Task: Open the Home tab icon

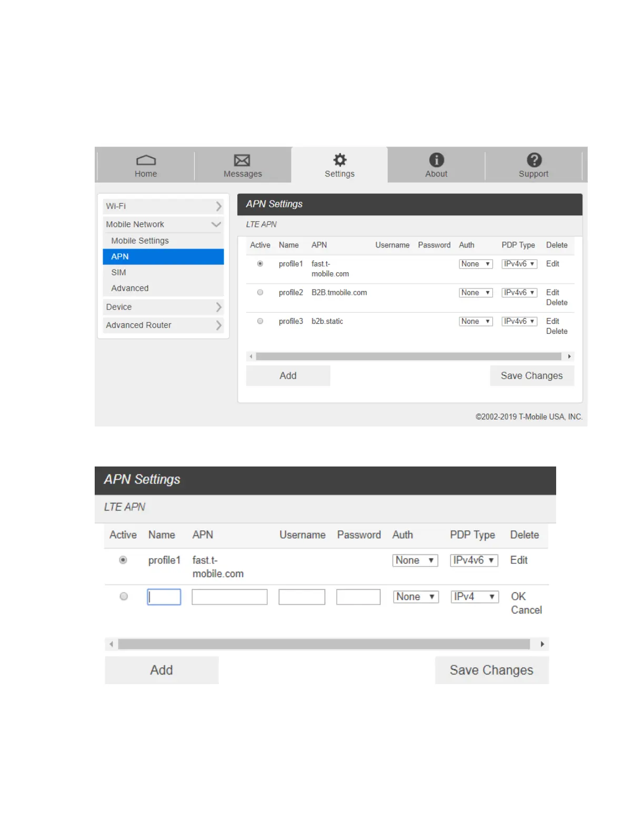Action: 146,160
